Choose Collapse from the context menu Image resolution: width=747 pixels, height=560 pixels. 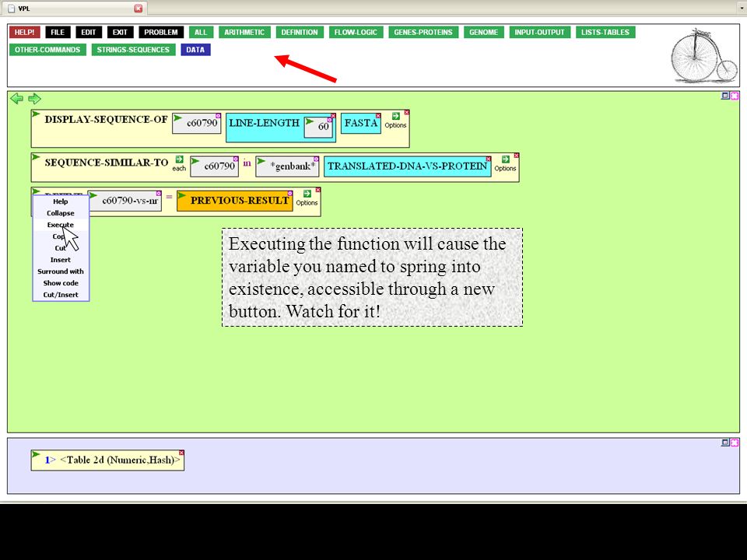(x=61, y=213)
